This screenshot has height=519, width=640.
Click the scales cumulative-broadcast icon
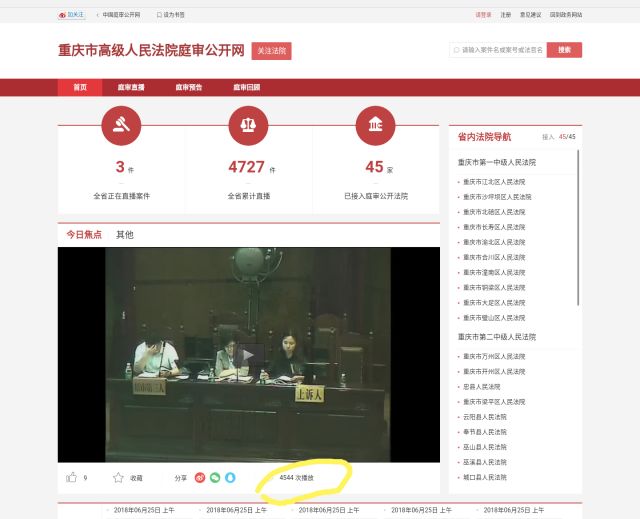click(x=248, y=125)
